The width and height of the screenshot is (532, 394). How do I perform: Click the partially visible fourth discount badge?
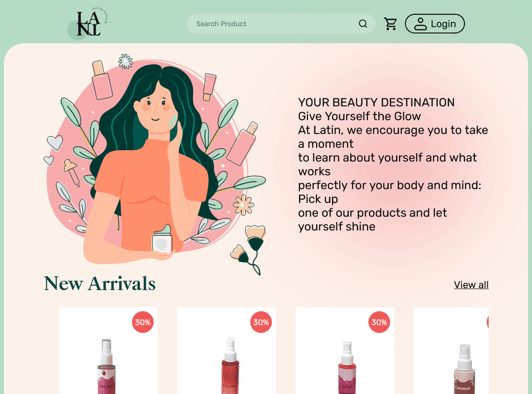pyautogui.click(x=488, y=322)
